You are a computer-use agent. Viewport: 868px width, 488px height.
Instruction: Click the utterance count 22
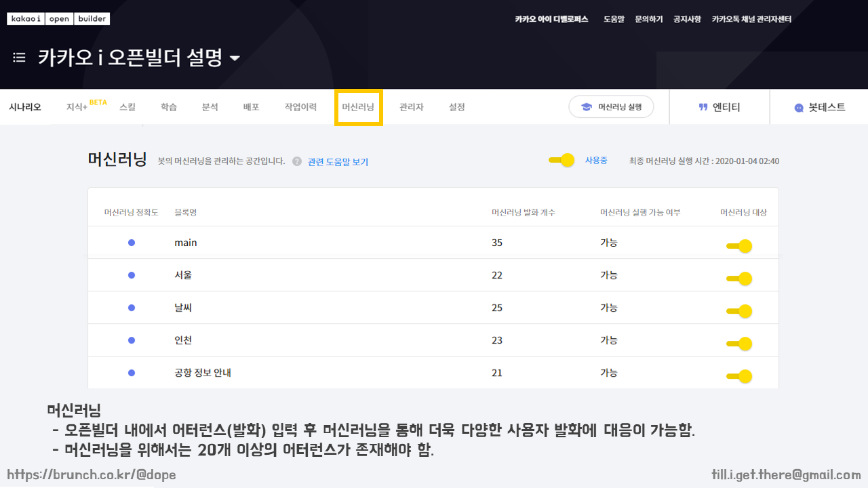pos(497,275)
